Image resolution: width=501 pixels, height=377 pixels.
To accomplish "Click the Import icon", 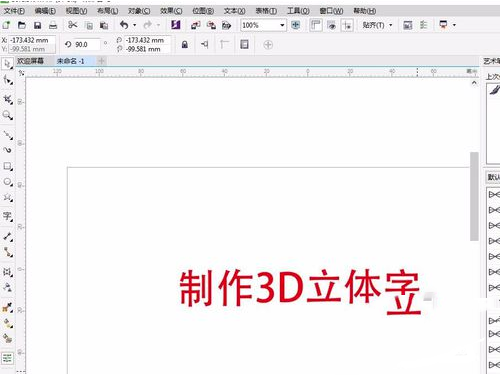I will pyautogui.click(x=195, y=25).
